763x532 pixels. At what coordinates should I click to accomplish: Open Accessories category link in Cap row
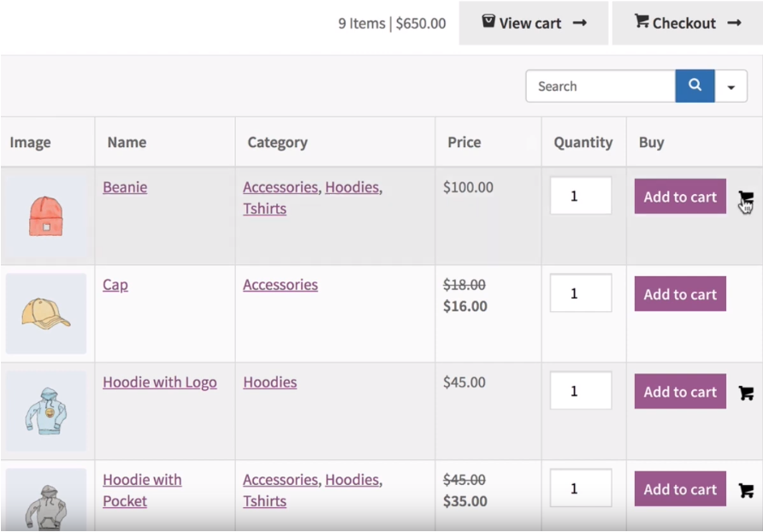coord(280,285)
